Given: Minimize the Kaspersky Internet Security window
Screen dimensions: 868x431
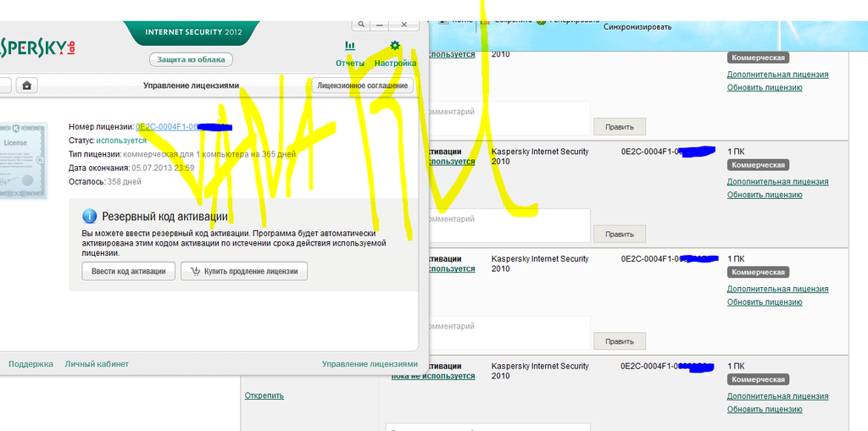Looking at the screenshot, I should tap(379, 25).
